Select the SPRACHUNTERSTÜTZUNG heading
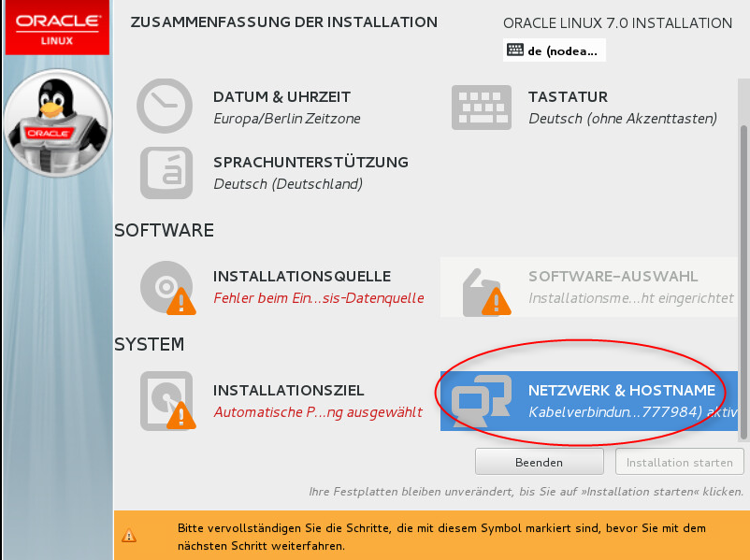 tap(310, 162)
